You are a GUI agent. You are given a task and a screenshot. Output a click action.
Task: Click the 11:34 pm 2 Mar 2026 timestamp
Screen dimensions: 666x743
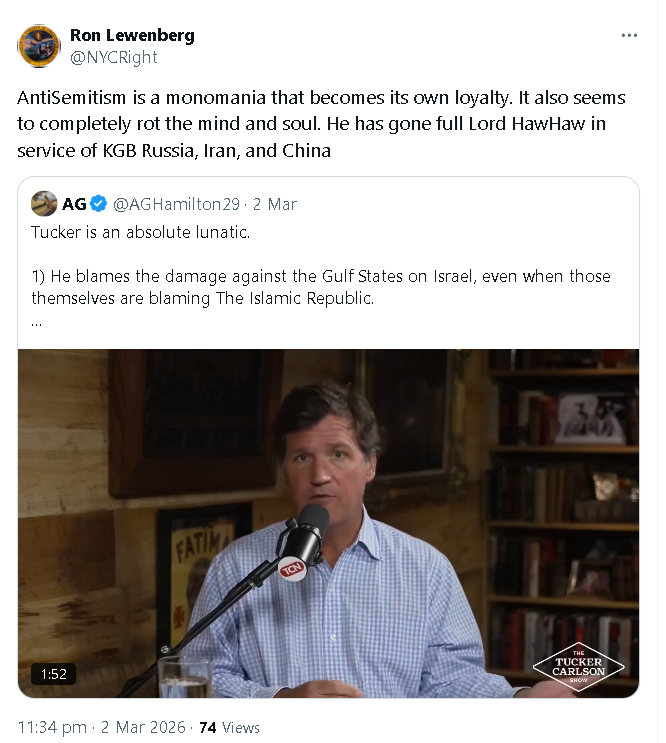[x=101, y=727]
